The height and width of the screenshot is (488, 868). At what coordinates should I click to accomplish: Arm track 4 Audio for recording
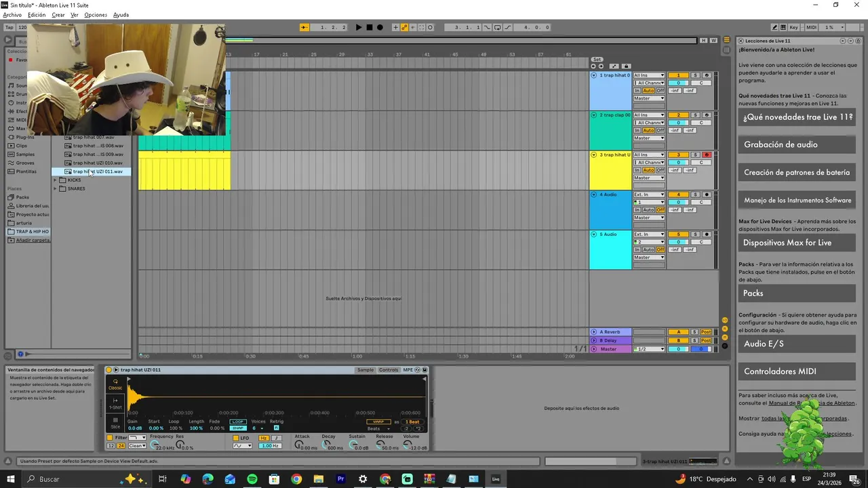pos(707,195)
